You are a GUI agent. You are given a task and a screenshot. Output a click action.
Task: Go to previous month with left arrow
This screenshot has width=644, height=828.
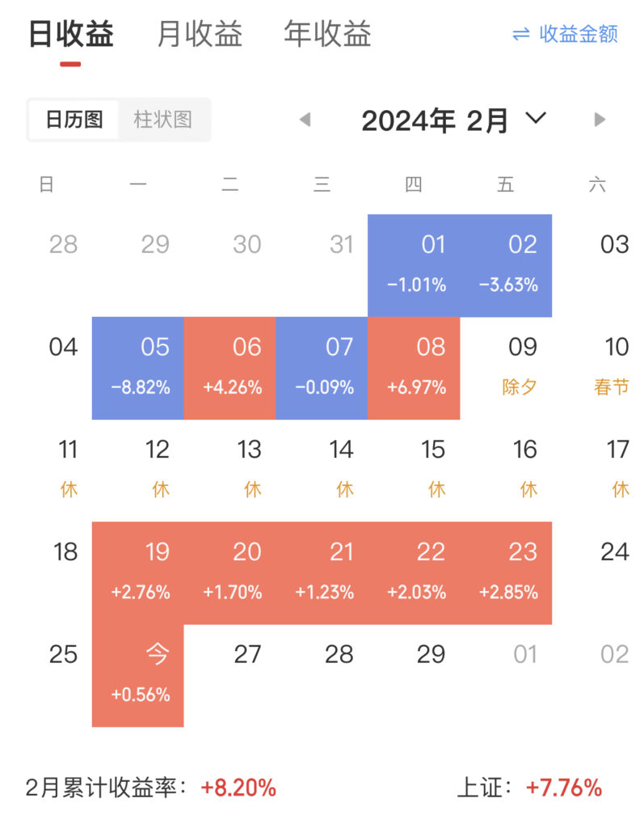coord(305,120)
